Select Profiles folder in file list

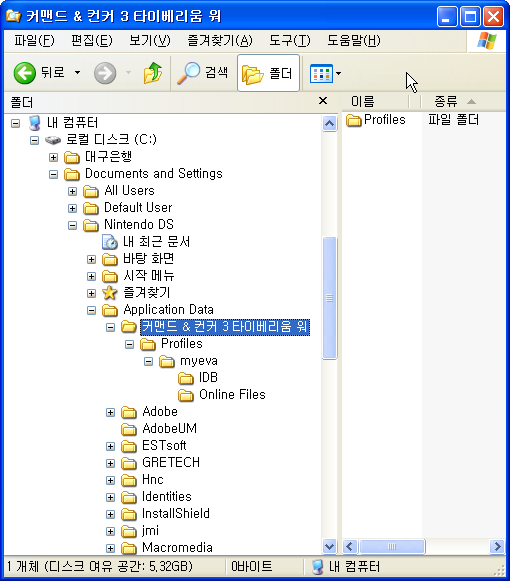(x=376, y=120)
